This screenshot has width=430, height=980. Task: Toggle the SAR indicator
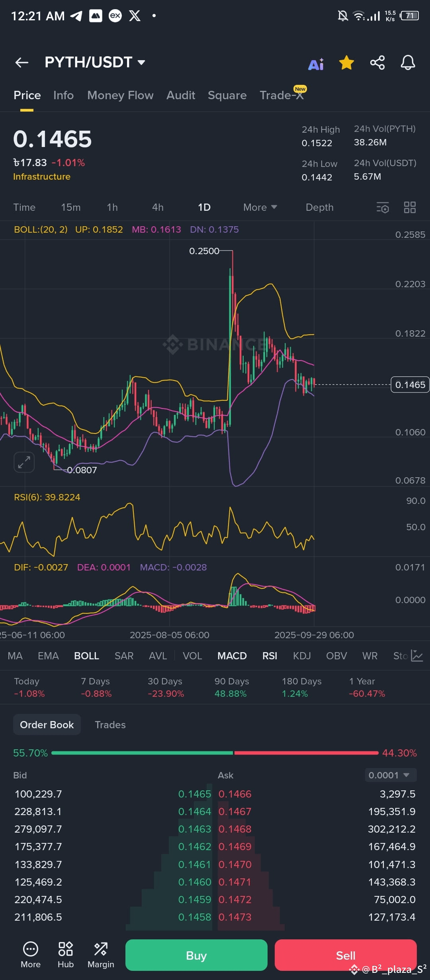point(124,656)
